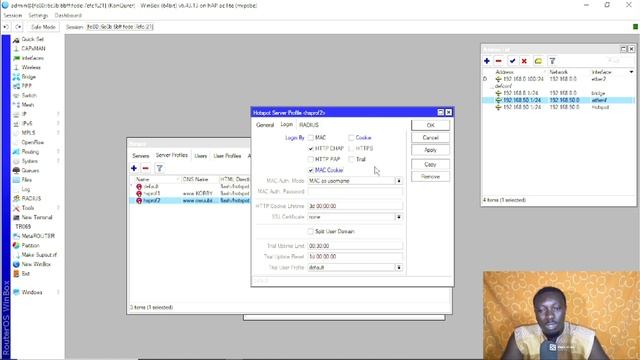Expand the Windows submenu in the sidebar
This screenshot has height=360, width=640.
coord(58,293)
